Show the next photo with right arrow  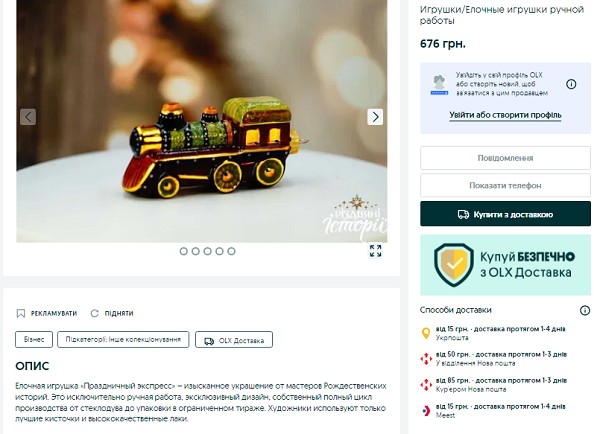[x=375, y=117]
